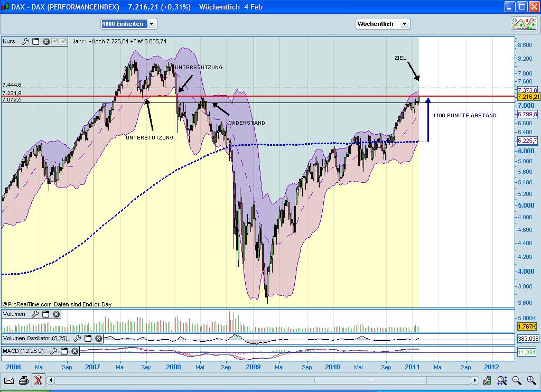This screenshot has height=392, width=541.
Task: Move the Kurs panel up with arrow icon
Action: [54, 41]
